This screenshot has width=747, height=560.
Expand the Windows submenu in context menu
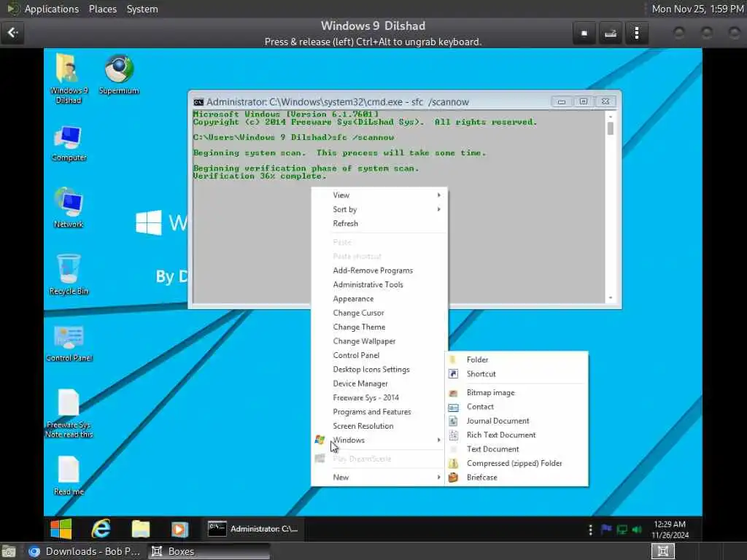379,440
